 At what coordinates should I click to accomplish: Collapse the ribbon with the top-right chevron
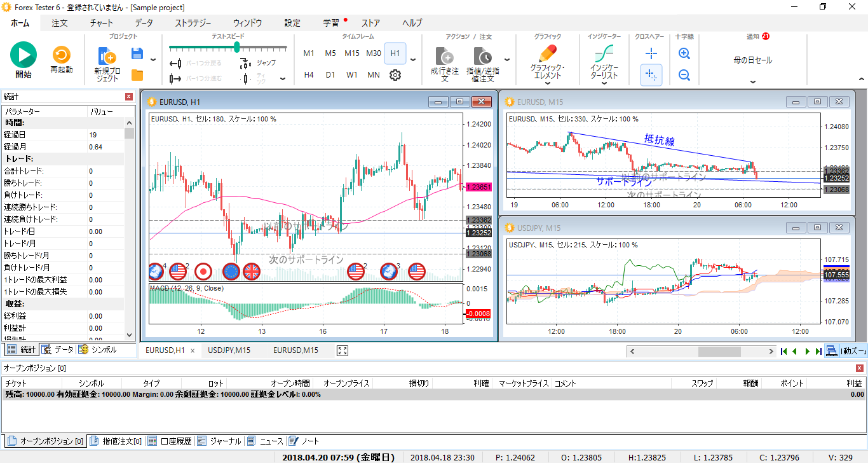(x=861, y=79)
